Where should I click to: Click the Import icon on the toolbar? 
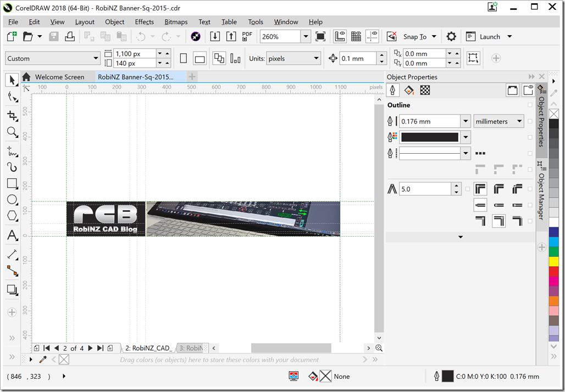[x=215, y=36]
